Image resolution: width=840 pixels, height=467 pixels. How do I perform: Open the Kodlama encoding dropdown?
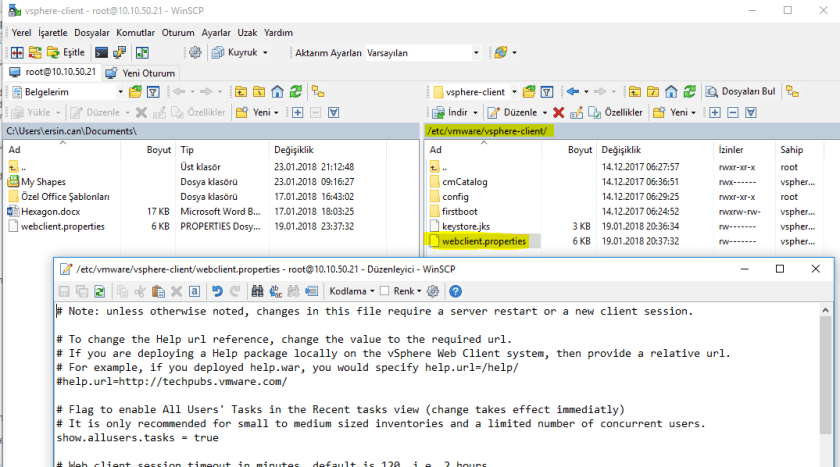pos(351,292)
